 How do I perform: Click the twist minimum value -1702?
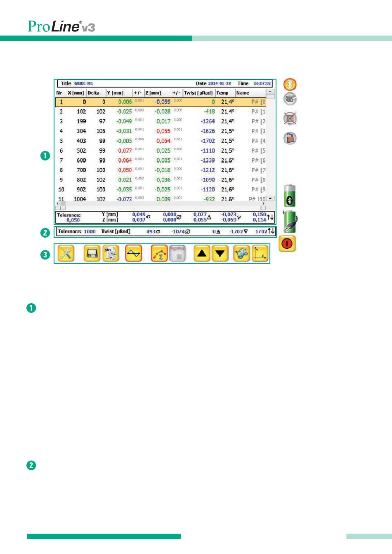point(236,232)
